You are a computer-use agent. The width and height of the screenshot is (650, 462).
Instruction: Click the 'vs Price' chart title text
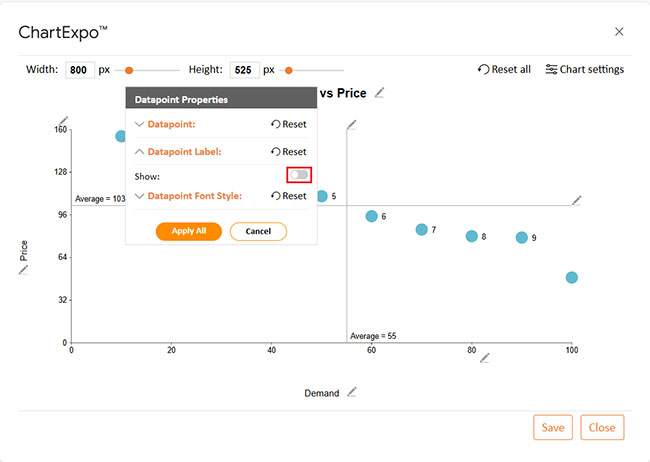click(x=343, y=93)
